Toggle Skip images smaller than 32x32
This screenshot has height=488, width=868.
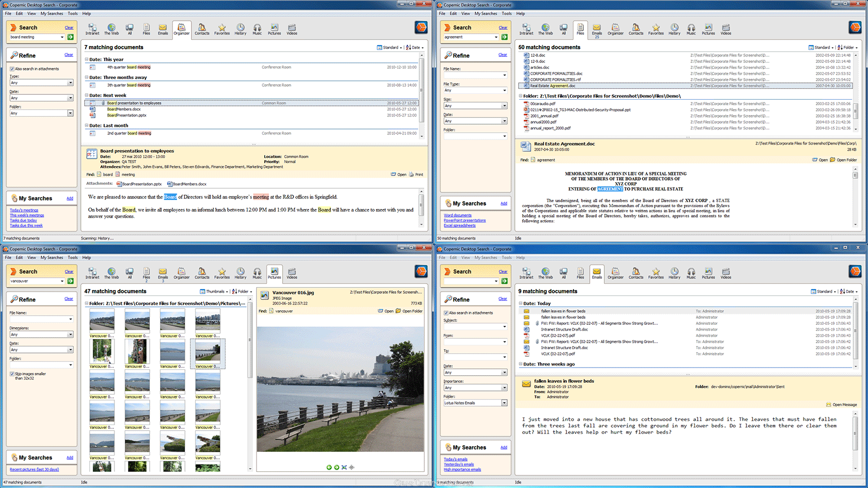12,374
